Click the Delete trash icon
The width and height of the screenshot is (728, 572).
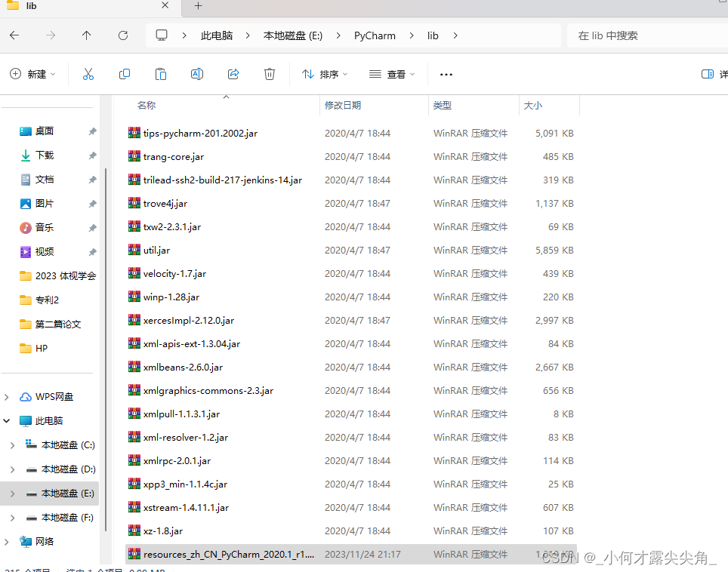click(270, 74)
